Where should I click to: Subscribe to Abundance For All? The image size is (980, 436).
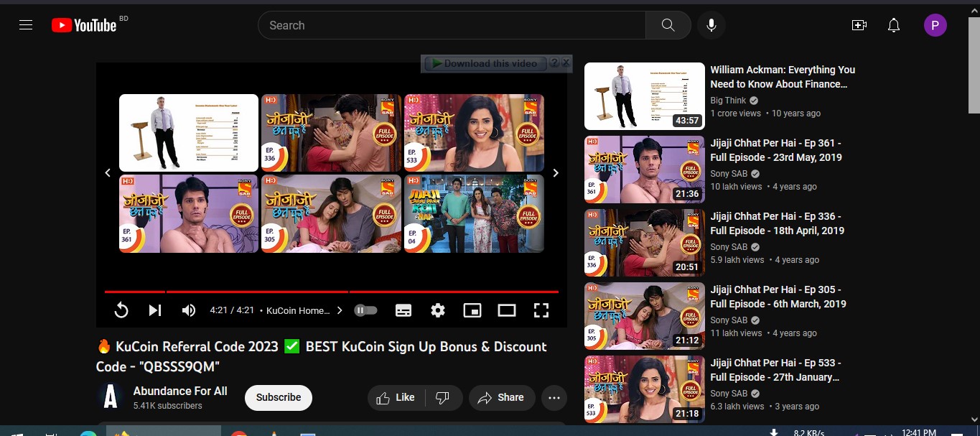tap(279, 397)
